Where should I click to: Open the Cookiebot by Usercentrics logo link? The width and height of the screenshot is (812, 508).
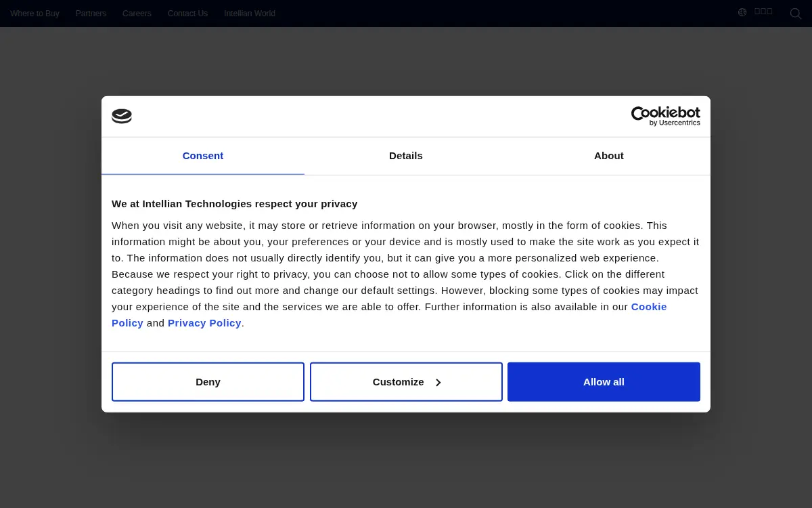(665, 117)
